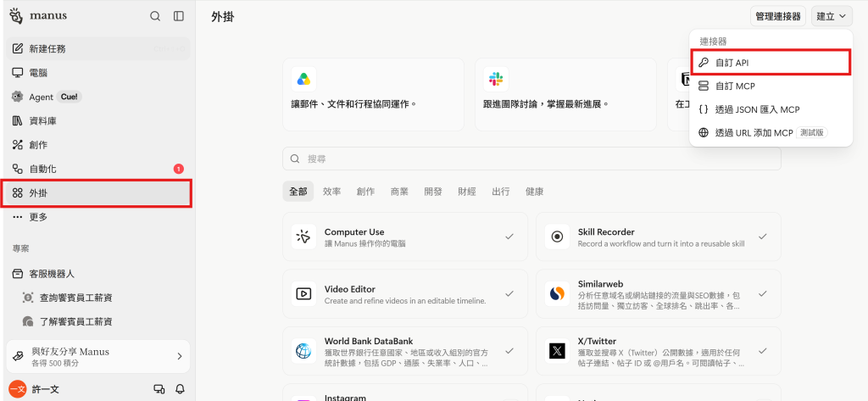Open the device icon beside user name
The height and width of the screenshot is (401, 868).
coord(159,389)
